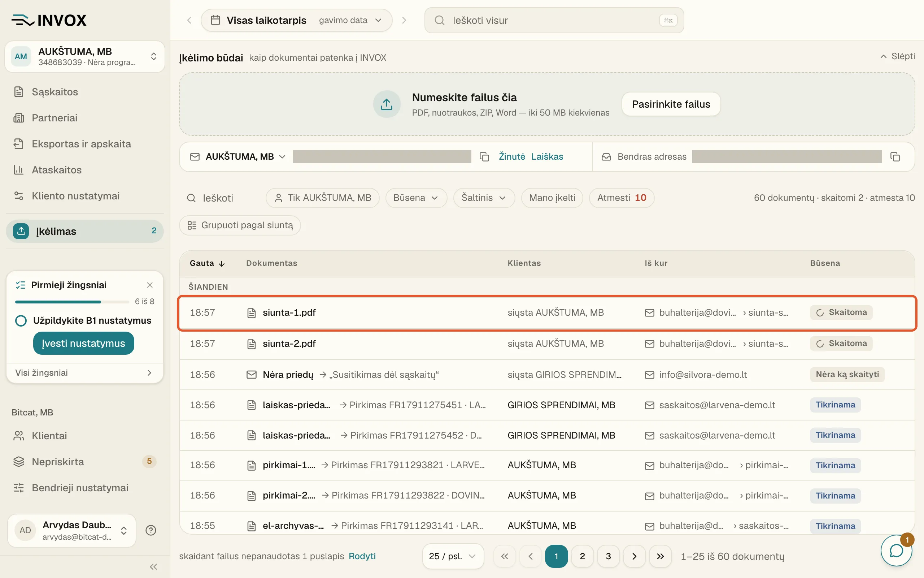This screenshot has width=924, height=578.
Task: Open the 25 / psl. page size dropdown
Action: point(453,556)
